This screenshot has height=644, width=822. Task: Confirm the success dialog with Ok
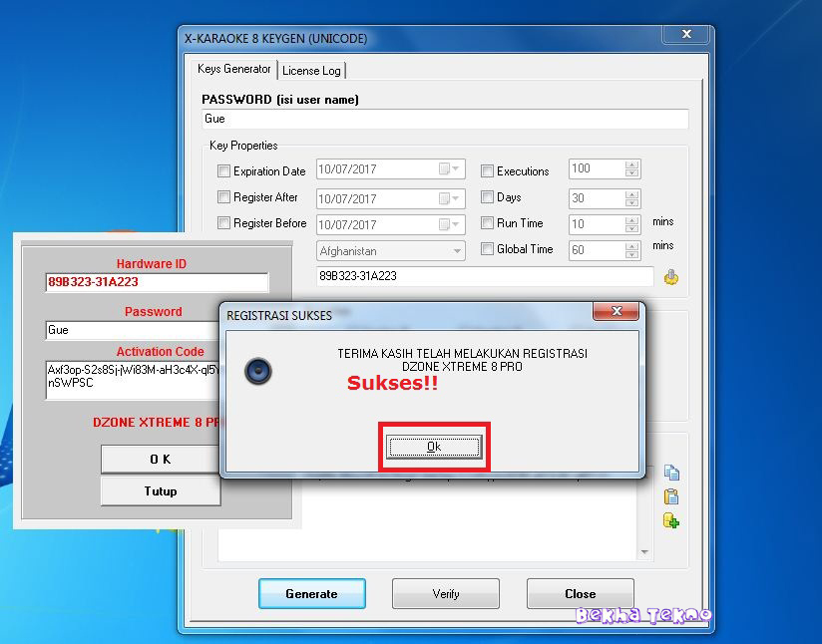click(434, 447)
